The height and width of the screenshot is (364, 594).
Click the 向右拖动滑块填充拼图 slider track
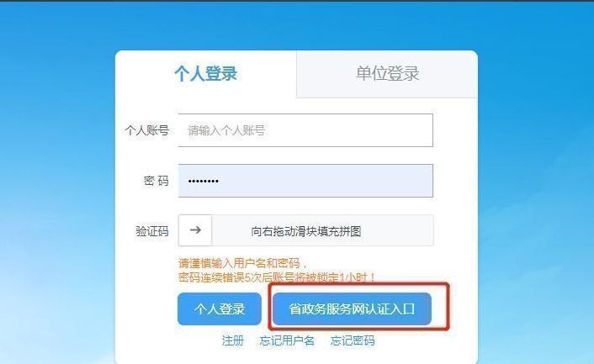(322, 230)
